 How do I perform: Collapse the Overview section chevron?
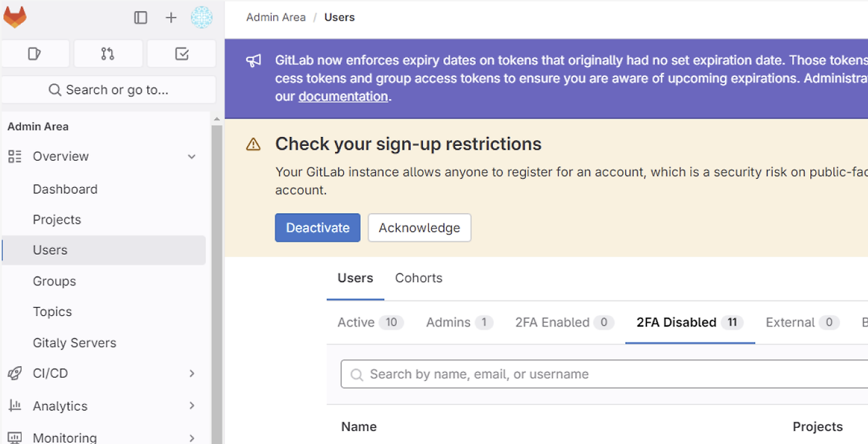pyautogui.click(x=192, y=157)
